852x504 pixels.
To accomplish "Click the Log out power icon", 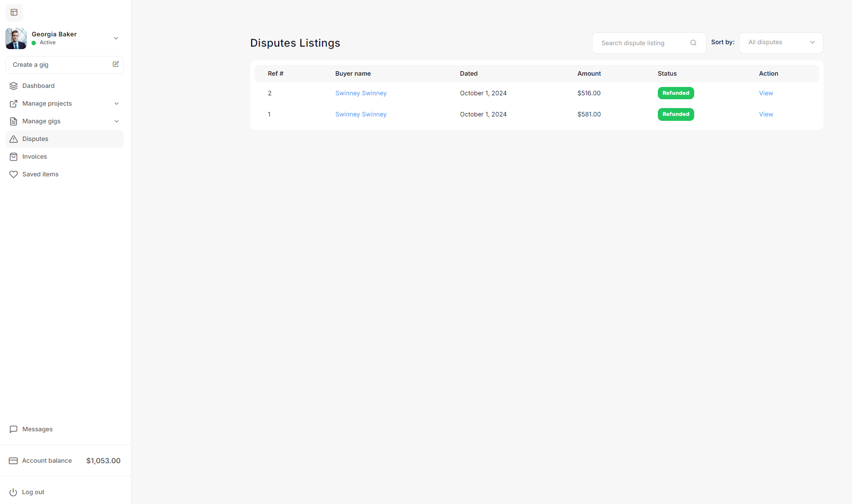I will [x=13, y=492].
